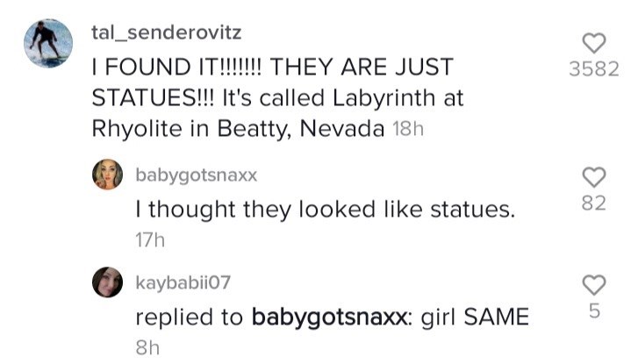Click the bold babygotsnaxx mention in the reply
Image resolution: width=631 pixels, height=364 pixels.
click(x=330, y=318)
